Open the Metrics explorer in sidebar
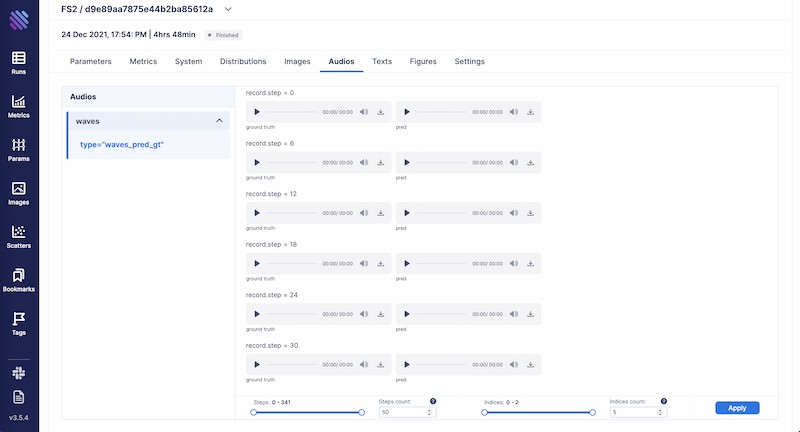The image size is (800, 432). coord(19,105)
